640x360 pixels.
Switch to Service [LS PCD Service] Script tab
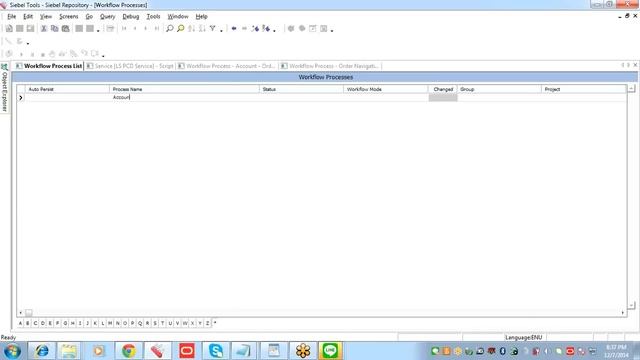[130, 66]
